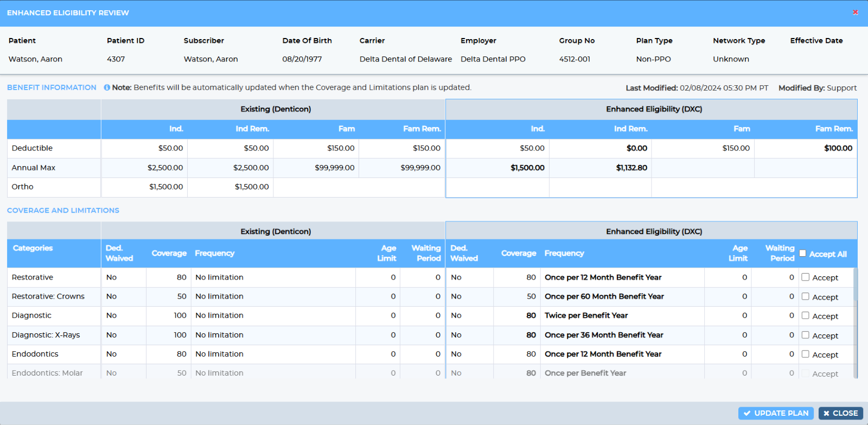This screenshot has height=425, width=868.
Task: Click Existing (Denticon) header in coverage table
Action: pyautogui.click(x=276, y=231)
